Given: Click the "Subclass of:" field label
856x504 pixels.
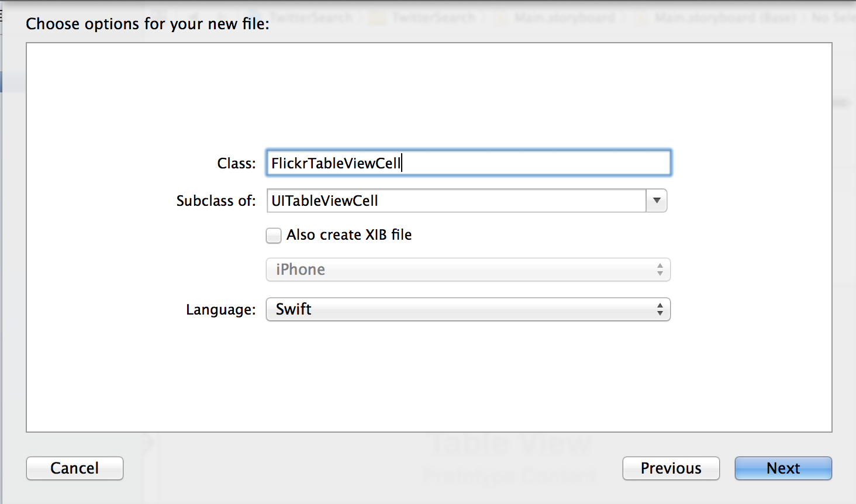Looking at the screenshot, I should tap(216, 201).
